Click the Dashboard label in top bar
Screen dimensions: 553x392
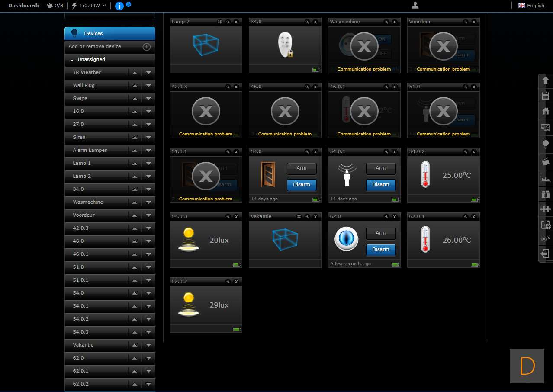pos(23,6)
